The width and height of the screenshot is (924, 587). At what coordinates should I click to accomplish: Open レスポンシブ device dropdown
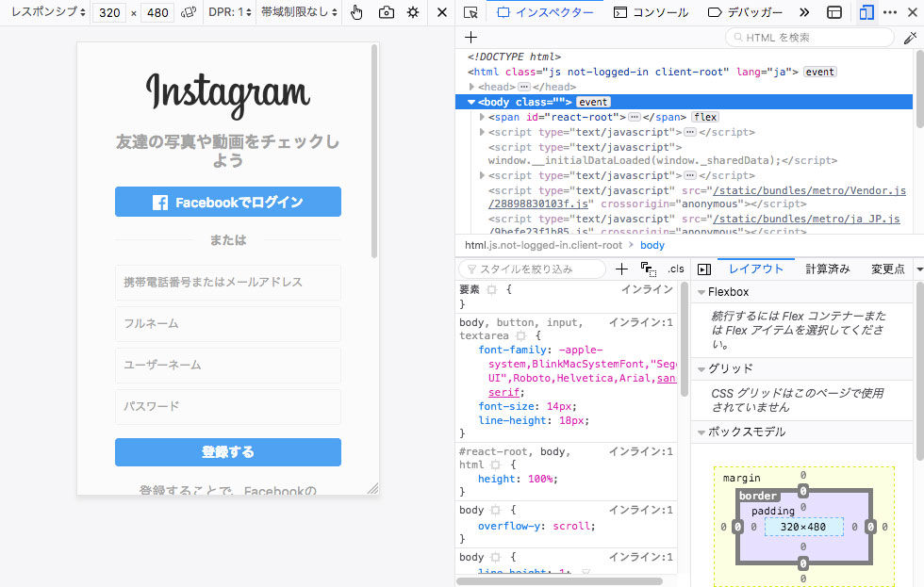(x=48, y=12)
